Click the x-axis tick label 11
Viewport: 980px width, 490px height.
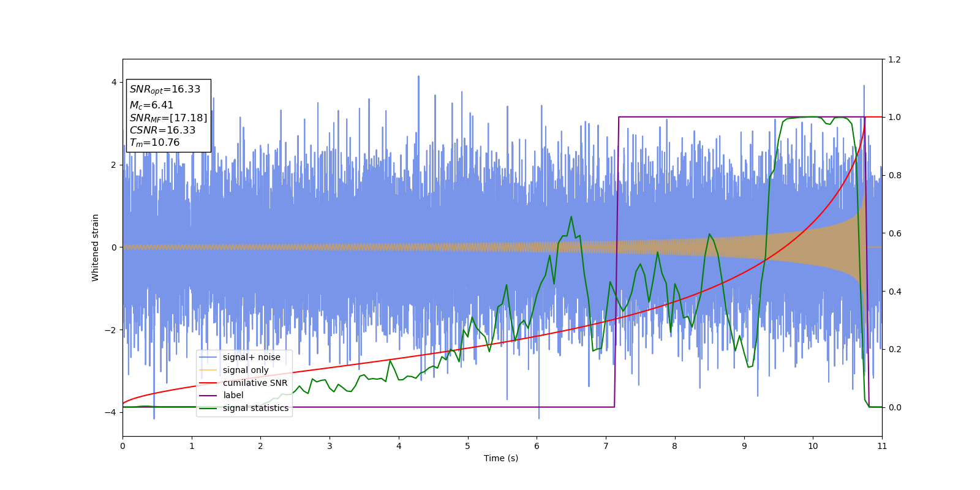(x=882, y=446)
